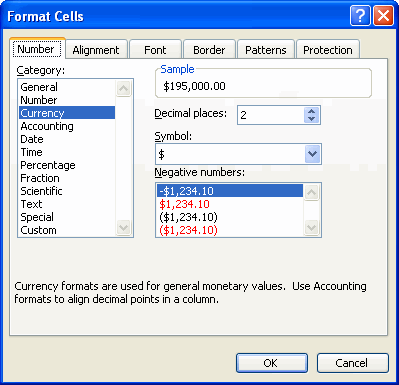The height and width of the screenshot is (385, 399).
Task: Close the Format Cells dialog
Action: click(384, 16)
